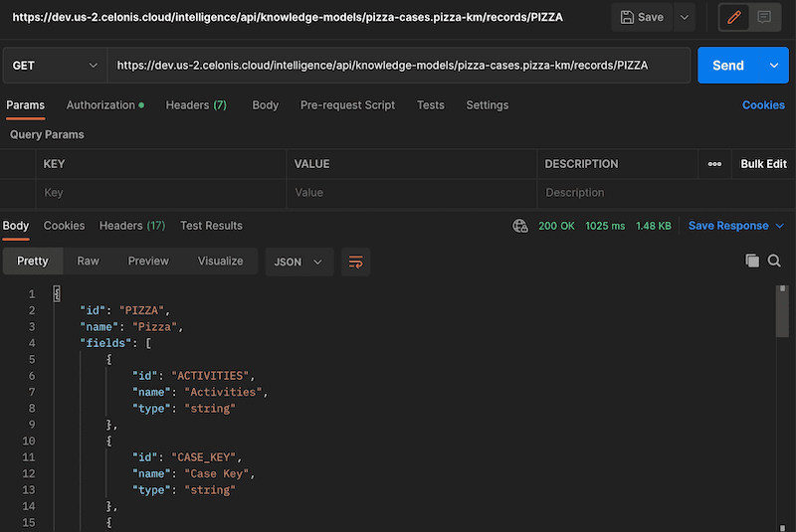Click the Save button

[642, 17]
